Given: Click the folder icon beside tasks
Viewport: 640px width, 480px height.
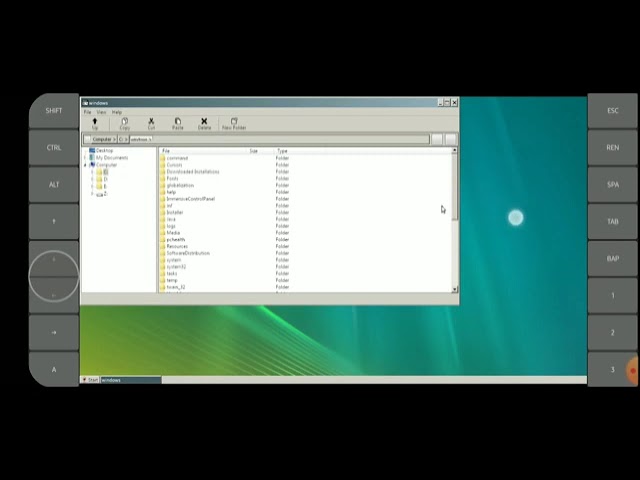Looking at the screenshot, I should pos(162,273).
